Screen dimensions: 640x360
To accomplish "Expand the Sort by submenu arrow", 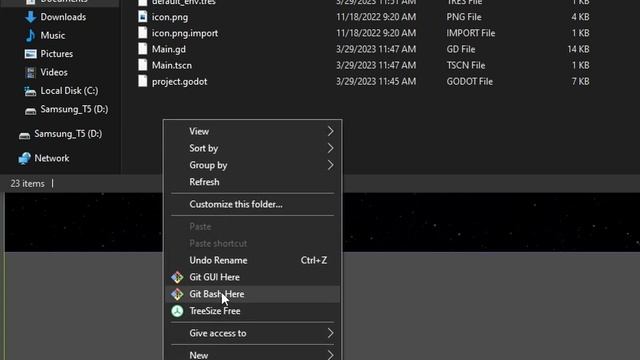I will pyautogui.click(x=330, y=148).
